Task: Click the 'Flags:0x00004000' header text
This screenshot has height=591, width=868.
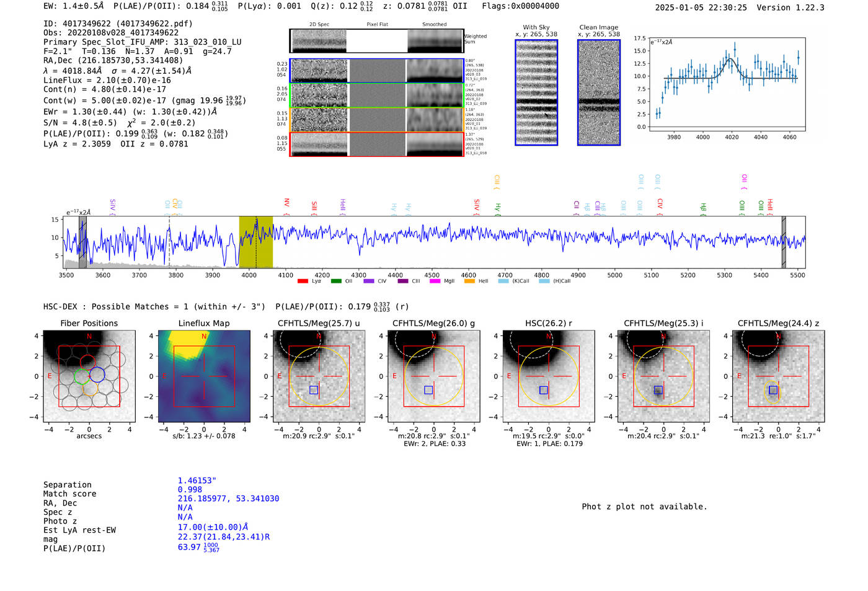Action: 521,6
